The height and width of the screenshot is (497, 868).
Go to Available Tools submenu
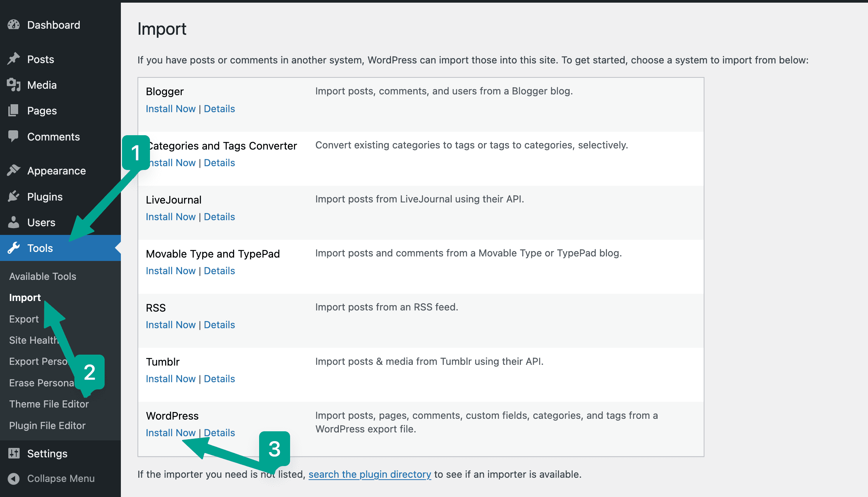click(x=43, y=276)
